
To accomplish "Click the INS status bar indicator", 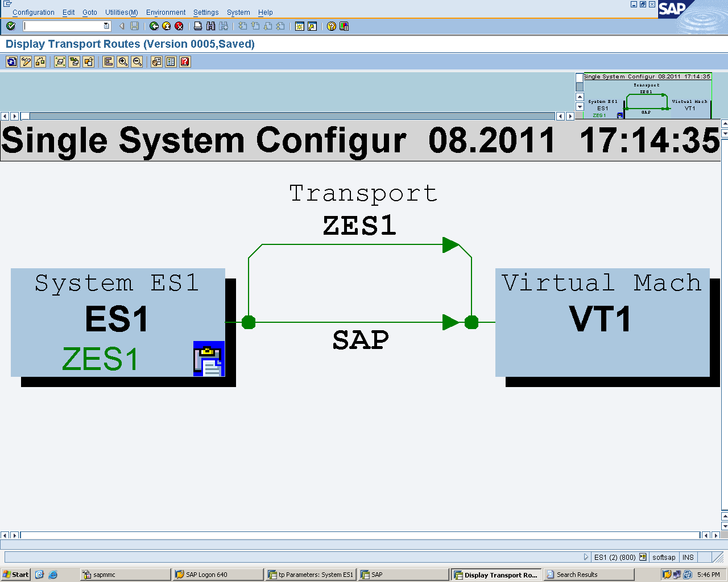I will [688, 558].
